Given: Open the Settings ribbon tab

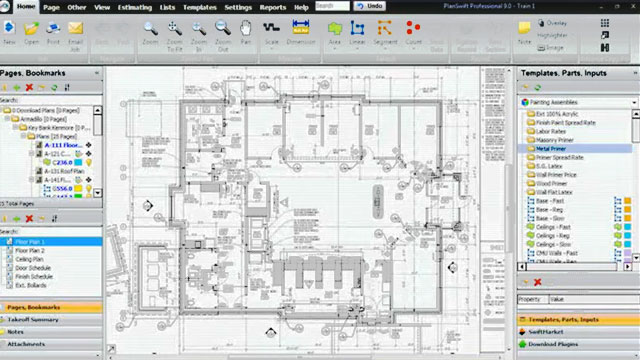Looking at the screenshot, I should (238, 7).
